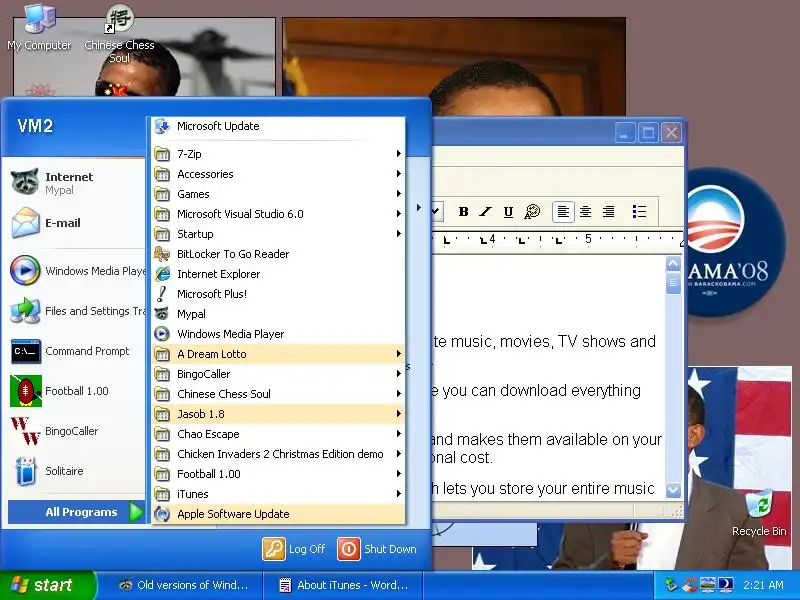Screen dimensions: 800x600
Task: Open My Computer desktop icon
Action: 39,27
